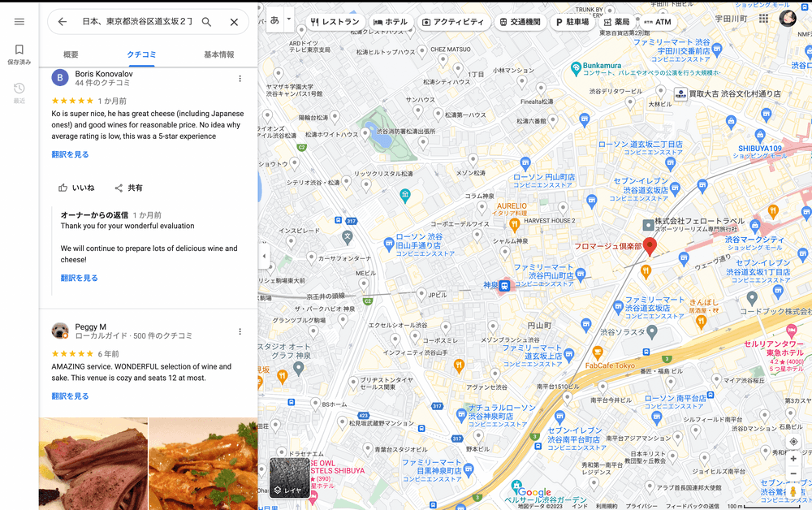812x510 pixels.
Task: Open Boris Konovalov review options menu
Action: 240,79
